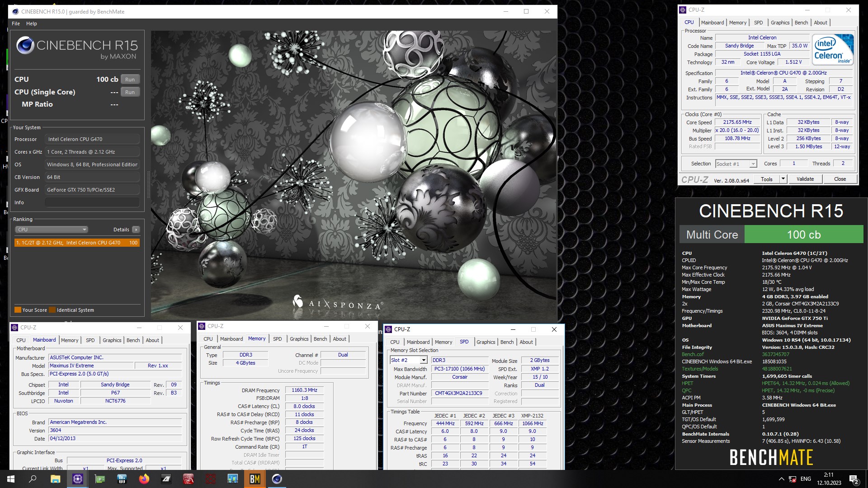Viewport: 868px width, 488px height.
Task: Run the CPU multi-core benchmark
Action: (130, 80)
